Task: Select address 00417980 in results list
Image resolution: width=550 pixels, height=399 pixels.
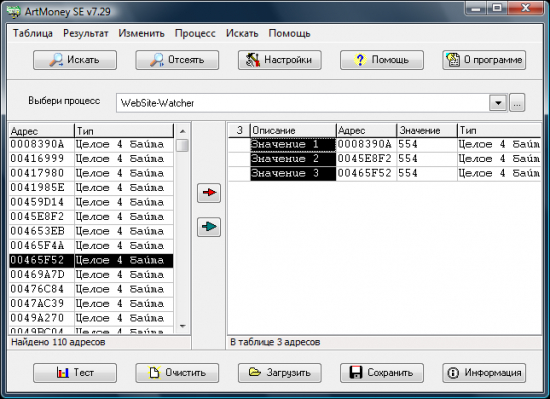Action: 41,173
